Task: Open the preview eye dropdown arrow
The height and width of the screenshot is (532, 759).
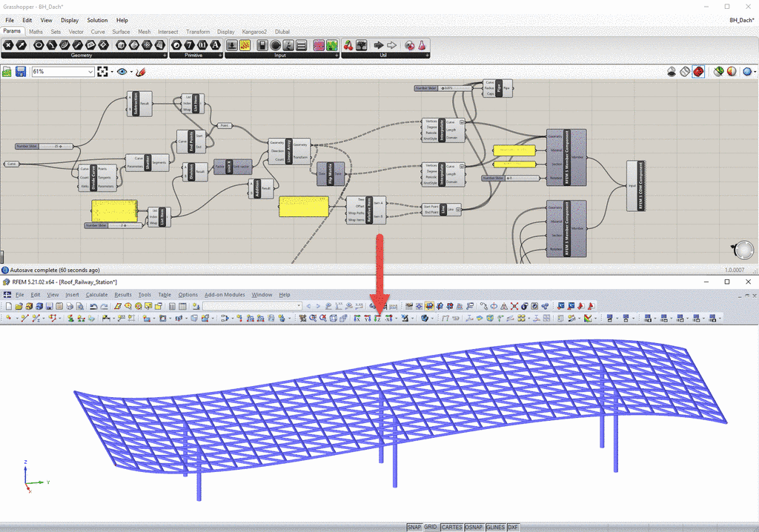Action: (131, 72)
